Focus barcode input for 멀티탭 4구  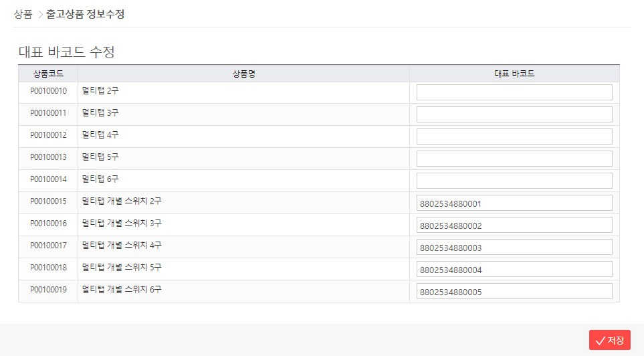[x=514, y=137]
